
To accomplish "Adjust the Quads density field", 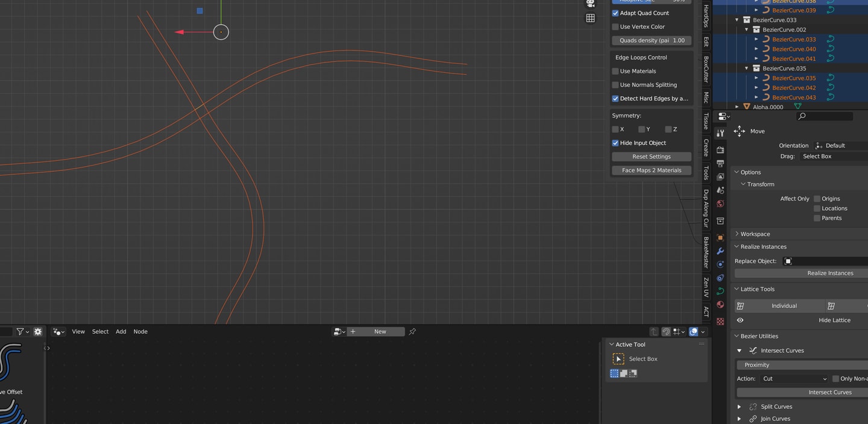I will [x=652, y=40].
